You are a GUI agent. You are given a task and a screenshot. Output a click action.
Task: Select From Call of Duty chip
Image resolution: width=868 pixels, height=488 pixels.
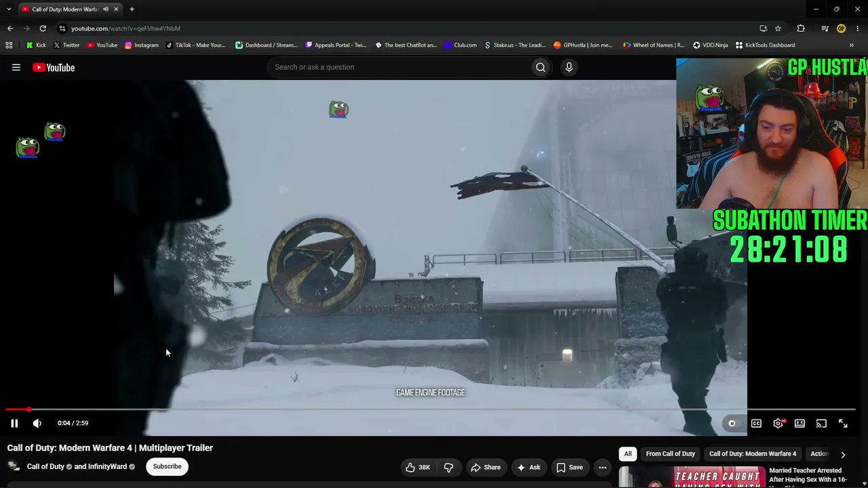click(x=670, y=453)
